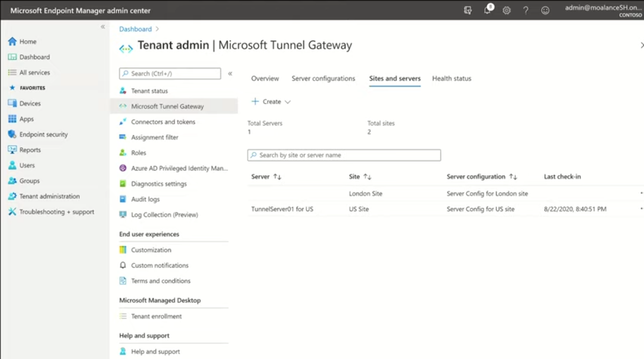Click the US Site cell
This screenshot has height=359, width=644.
pos(359,209)
